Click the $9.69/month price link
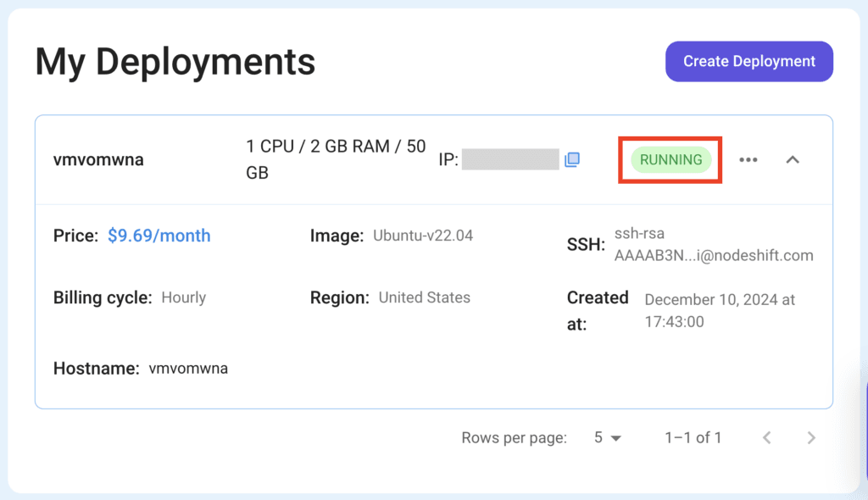 [159, 236]
